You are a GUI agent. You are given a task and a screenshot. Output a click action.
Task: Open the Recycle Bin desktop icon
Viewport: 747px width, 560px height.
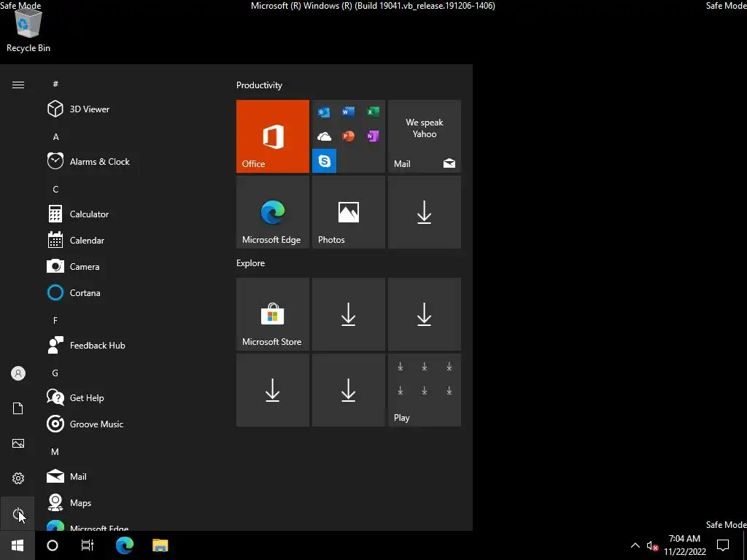tap(28, 31)
